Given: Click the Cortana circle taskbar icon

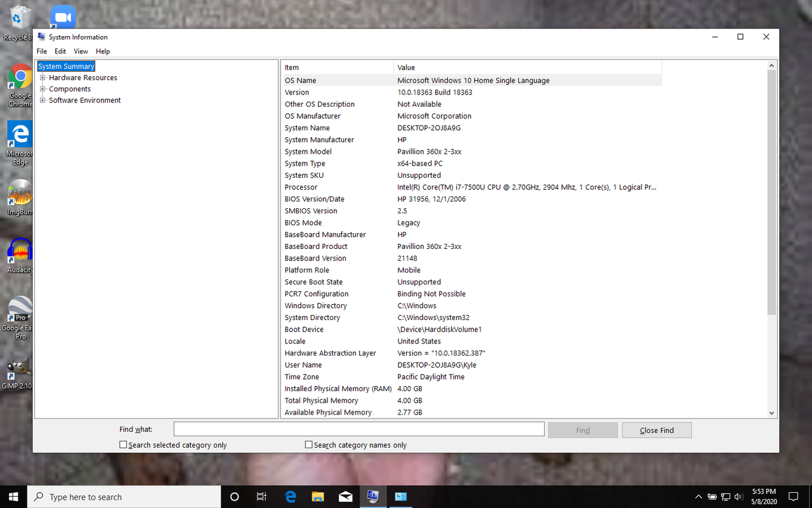Looking at the screenshot, I should tap(234, 497).
